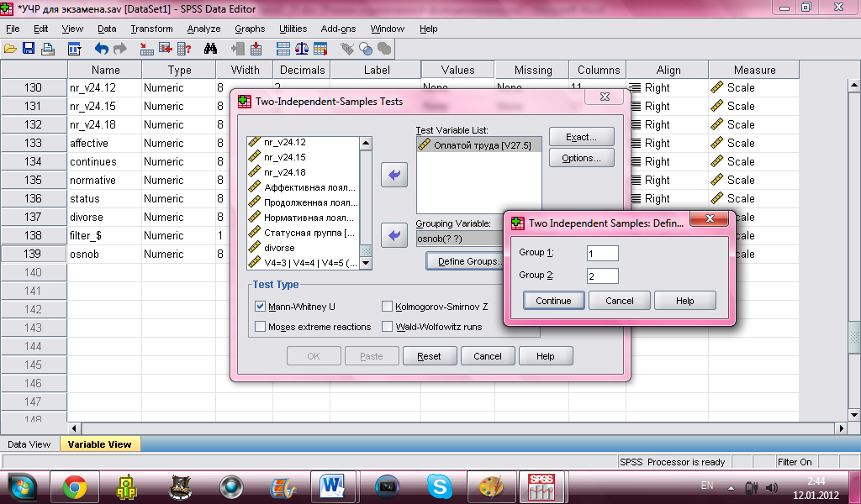Open the File menu
This screenshot has height=504, width=861.
13,29
